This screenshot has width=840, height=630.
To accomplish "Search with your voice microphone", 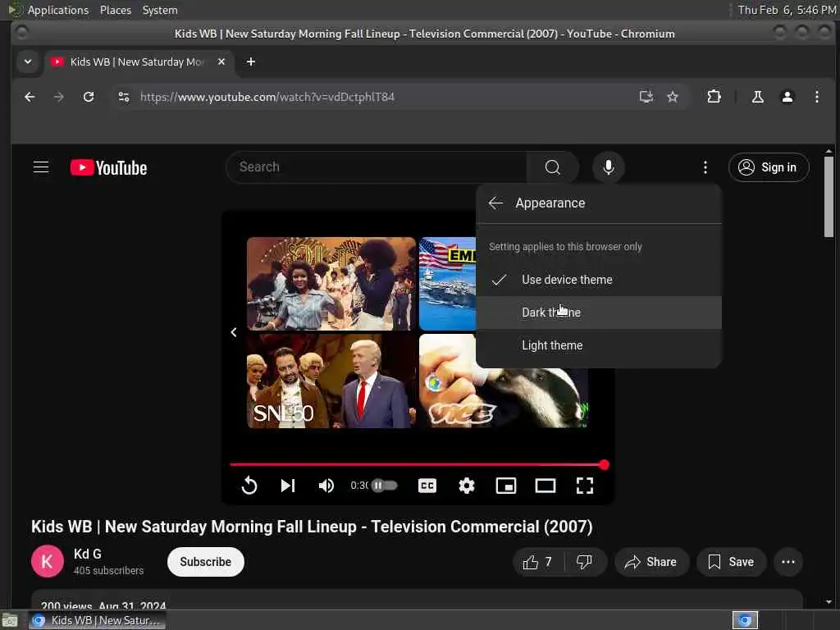I will click(608, 167).
